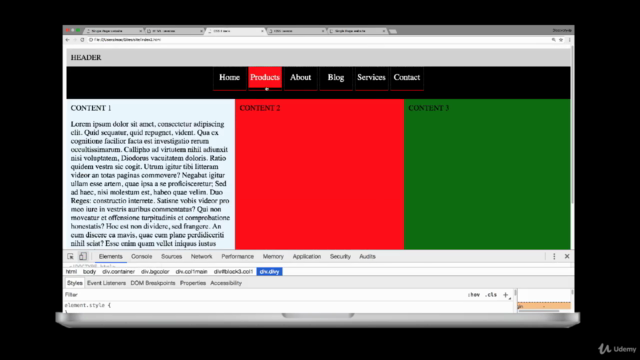This screenshot has width=640, height=360.
Task: Click the Products navigation link
Action: [x=265, y=78]
